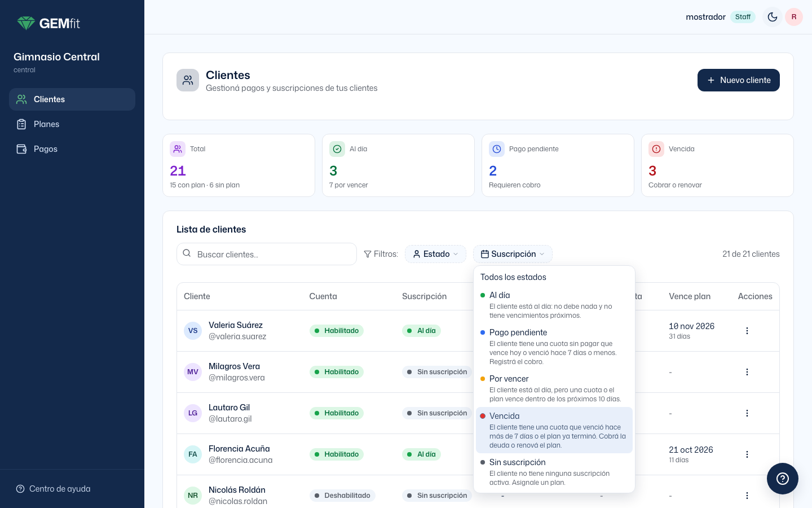
Task: Open Centro de ayuda link
Action: click(54, 489)
